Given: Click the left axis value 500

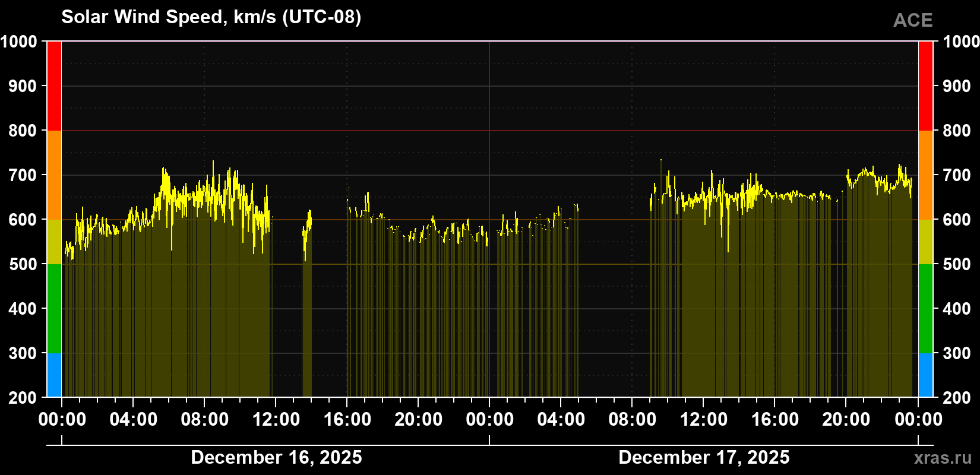Looking at the screenshot, I should pos(23,264).
